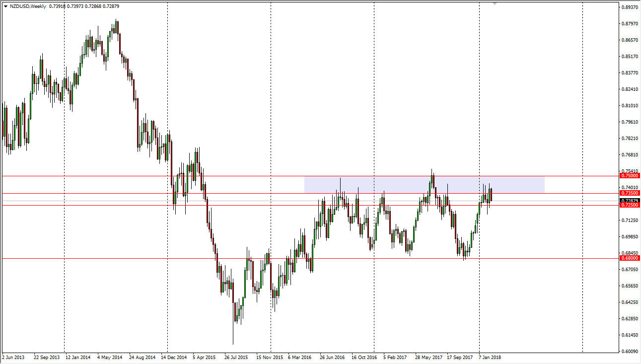The image size is (641, 364).
Task: Select the red 0.68000 price label
Action: tap(630, 258)
